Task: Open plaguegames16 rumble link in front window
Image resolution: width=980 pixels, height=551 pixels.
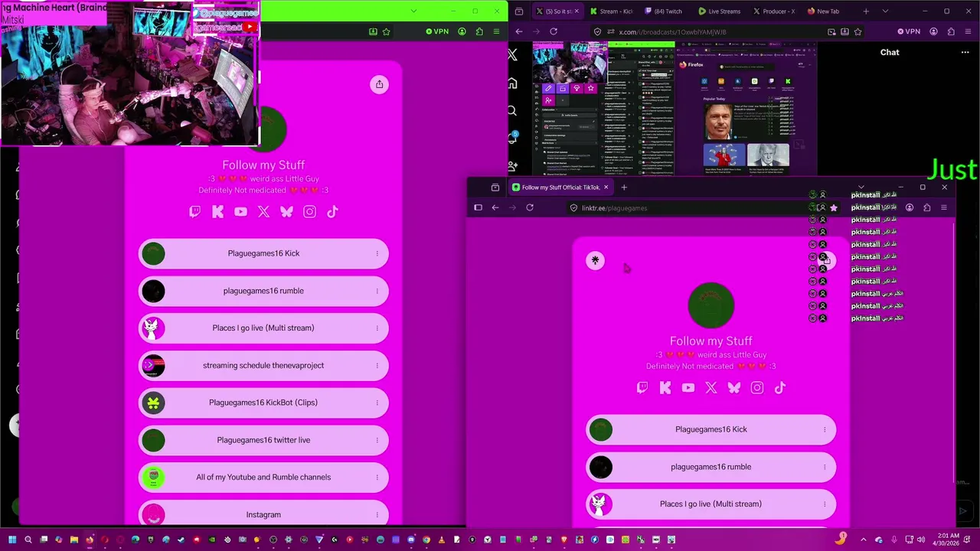Action: pyautogui.click(x=711, y=467)
